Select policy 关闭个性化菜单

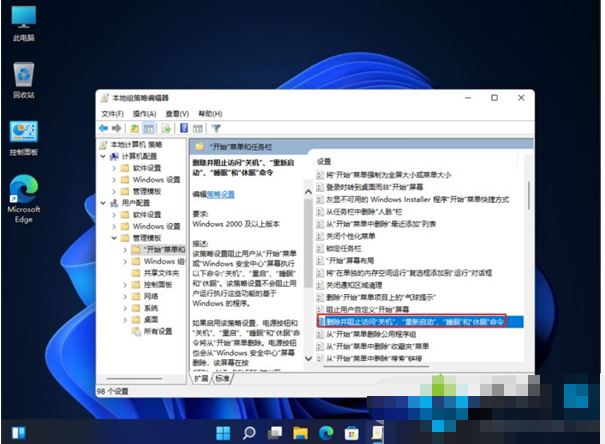351,236
